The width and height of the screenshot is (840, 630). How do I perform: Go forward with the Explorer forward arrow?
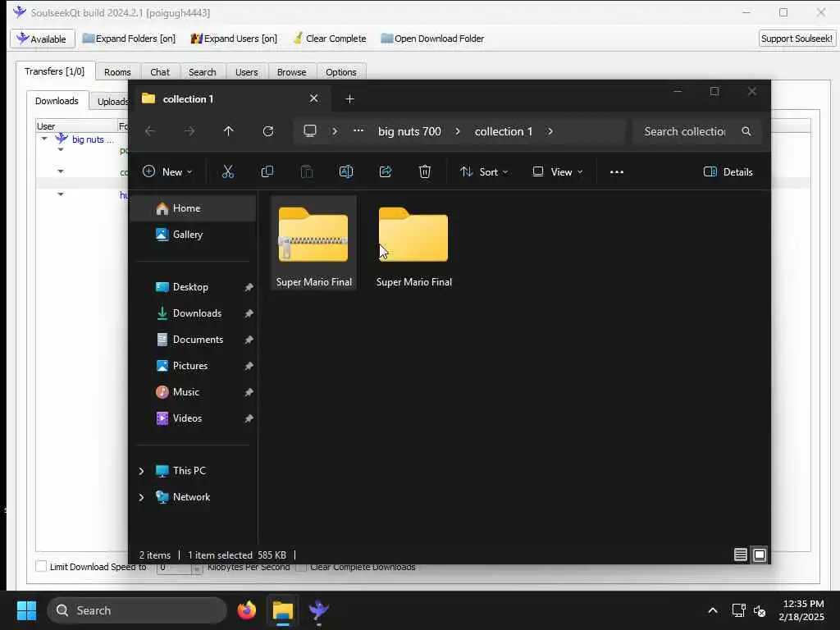point(189,131)
